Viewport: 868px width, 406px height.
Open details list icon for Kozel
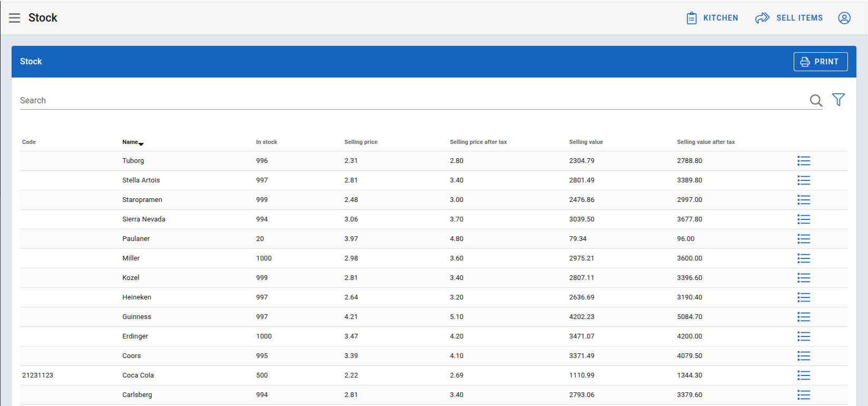[804, 278]
